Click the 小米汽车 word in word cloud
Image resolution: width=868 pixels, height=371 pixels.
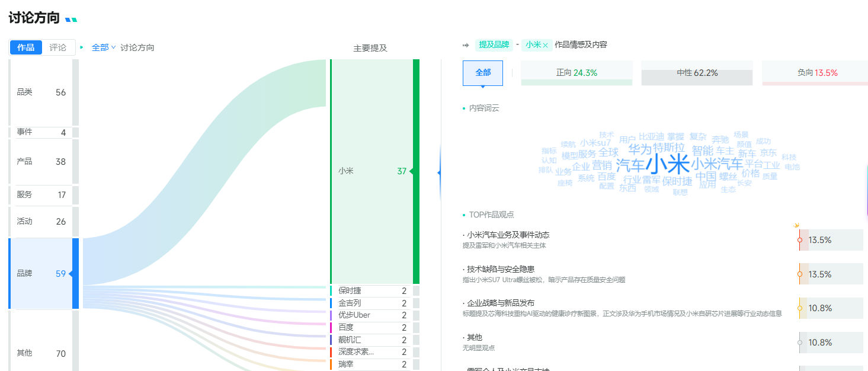coord(717,164)
